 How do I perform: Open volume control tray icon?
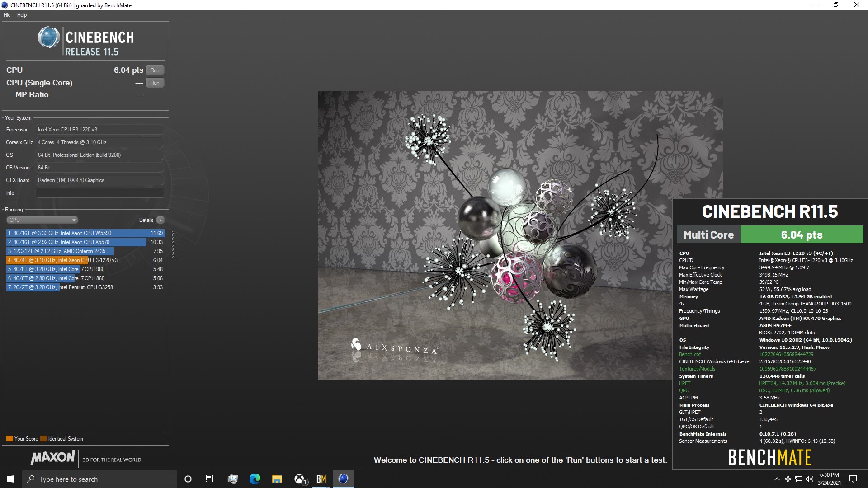tap(810, 479)
